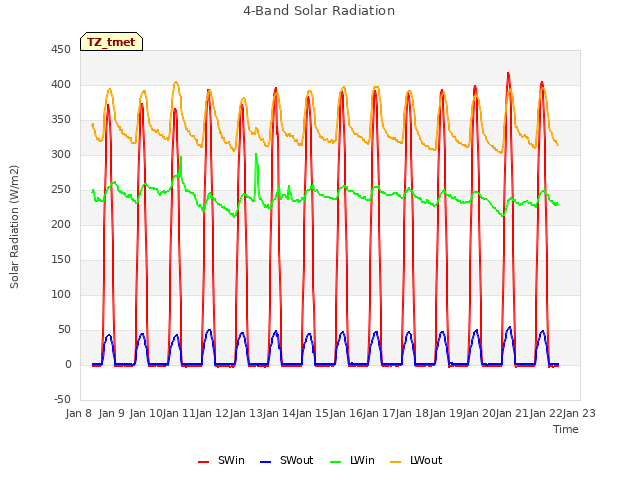
Task: Click the 50 y-axis tick label
Action: coord(64,330)
